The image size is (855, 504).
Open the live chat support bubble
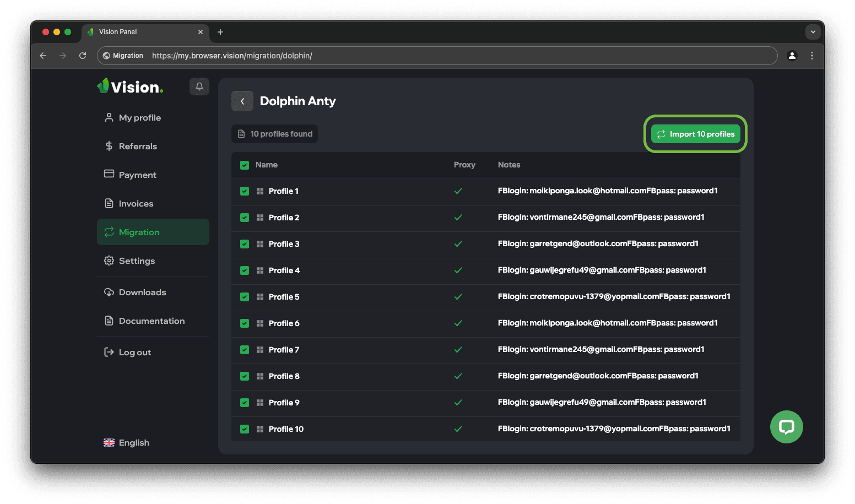pyautogui.click(x=786, y=427)
